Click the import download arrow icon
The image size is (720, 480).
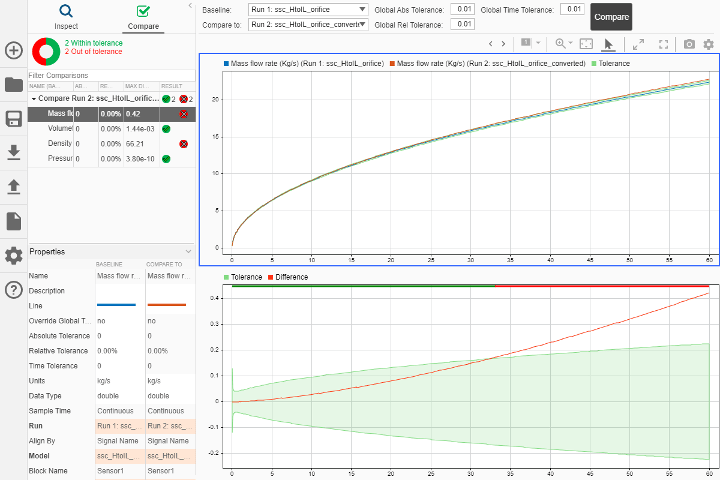(14, 152)
